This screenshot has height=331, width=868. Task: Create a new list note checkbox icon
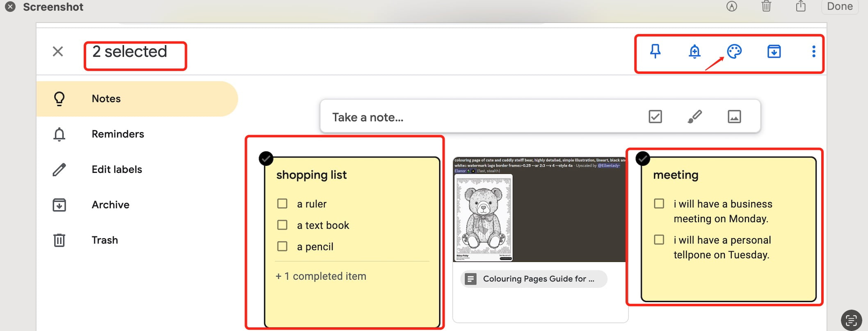pos(655,117)
